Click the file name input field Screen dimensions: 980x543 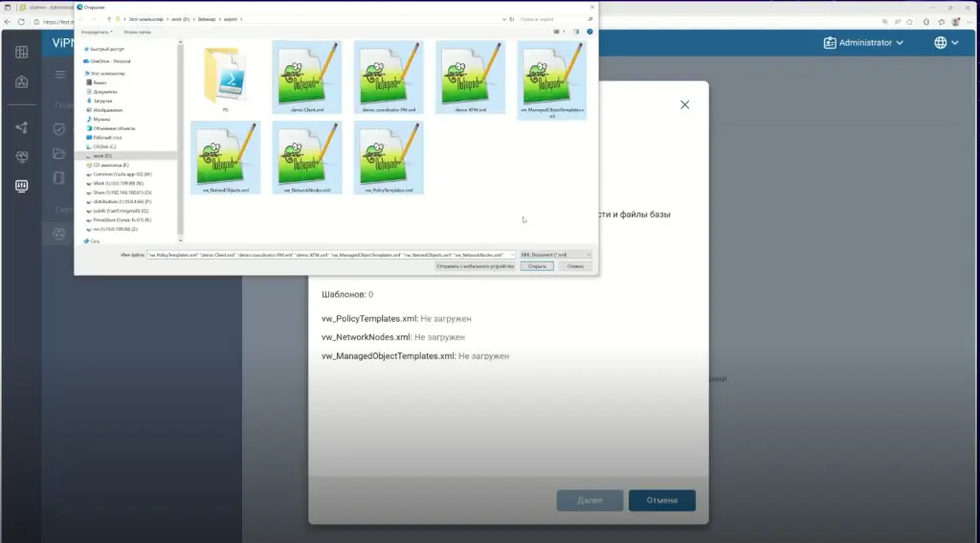pyautogui.click(x=330, y=255)
